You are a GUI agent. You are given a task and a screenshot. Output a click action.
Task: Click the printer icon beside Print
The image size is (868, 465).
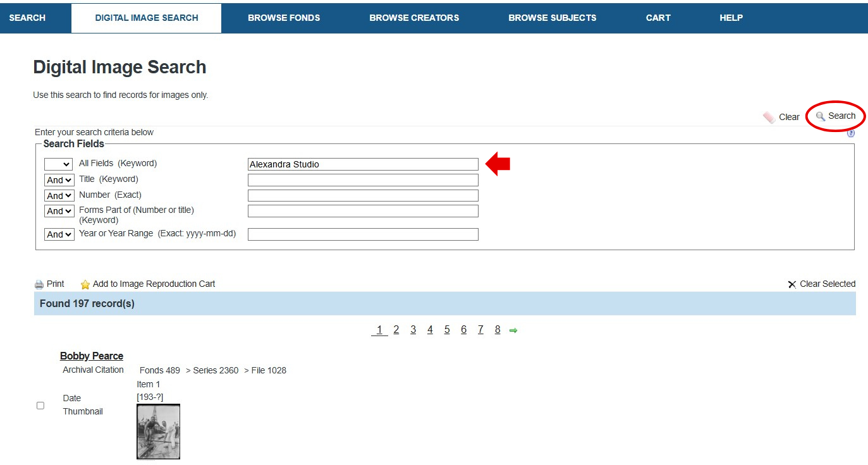click(x=39, y=284)
